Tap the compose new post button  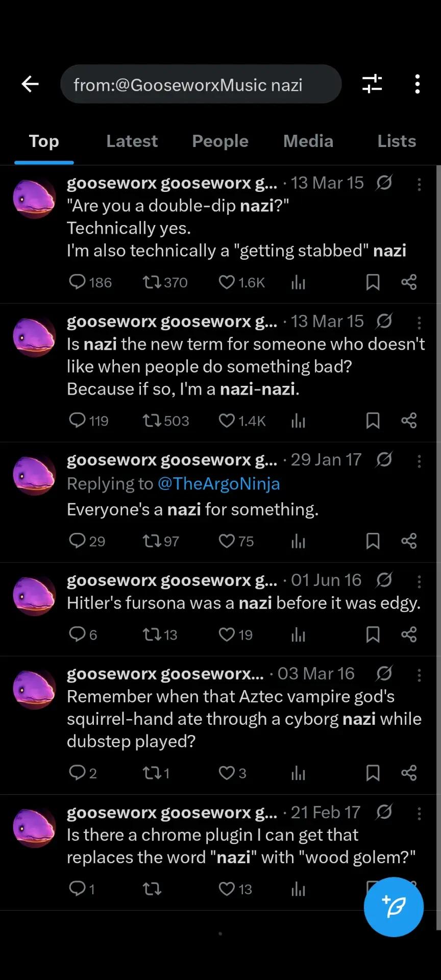tap(394, 907)
